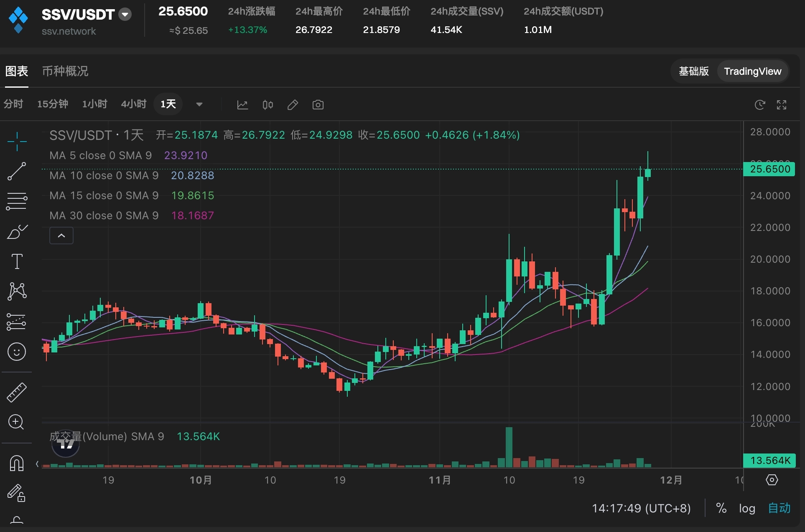Screen dimensions: 805x532
Task: Click the 25.6500 current price label
Action: 769,169
